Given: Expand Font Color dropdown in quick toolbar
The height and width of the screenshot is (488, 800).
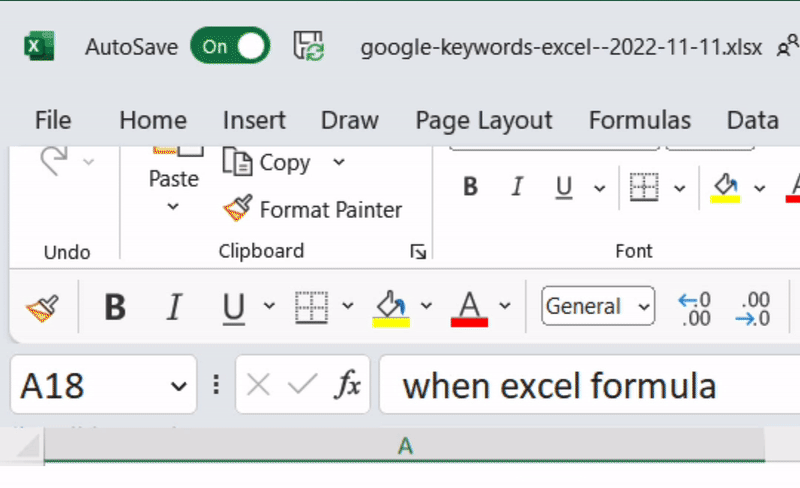Looking at the screenshot, I should tap(505, 306).
